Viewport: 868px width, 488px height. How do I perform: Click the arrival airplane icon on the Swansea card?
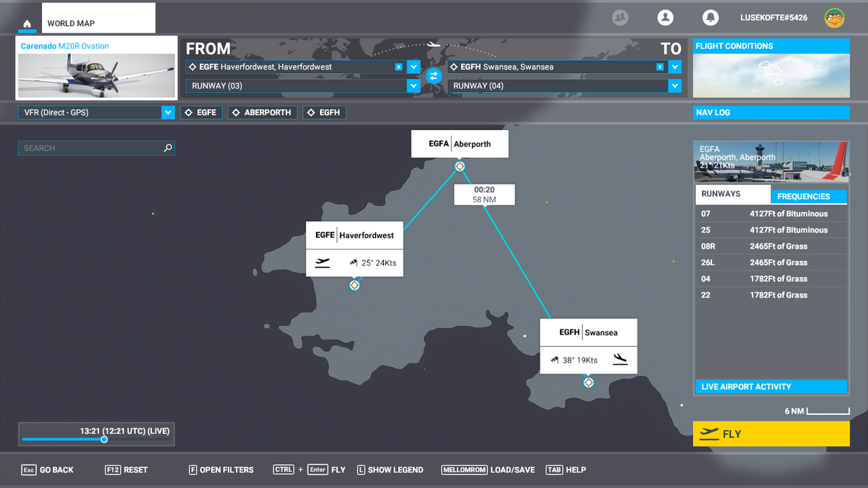[x=620, y=359]
